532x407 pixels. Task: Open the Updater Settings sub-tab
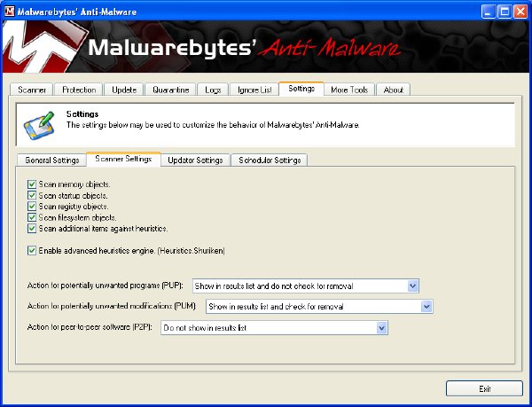(x=195, y=160)
